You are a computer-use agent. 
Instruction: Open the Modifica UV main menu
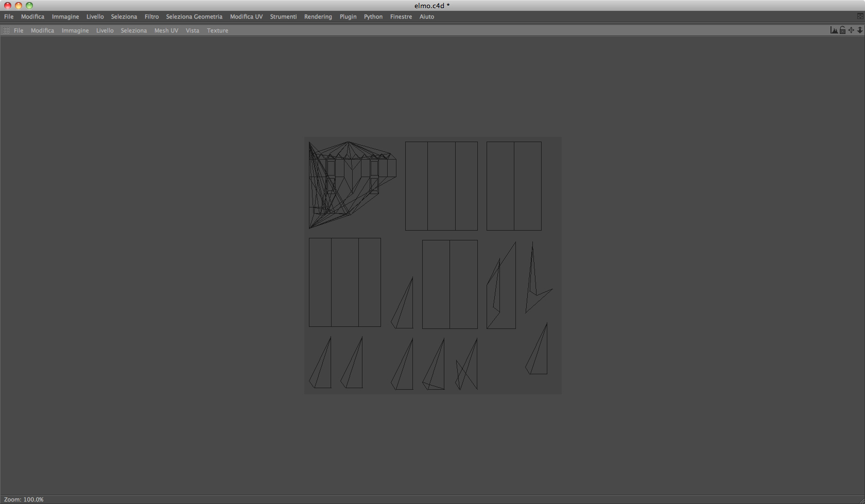pyautogui.click(x=246, y=16)
